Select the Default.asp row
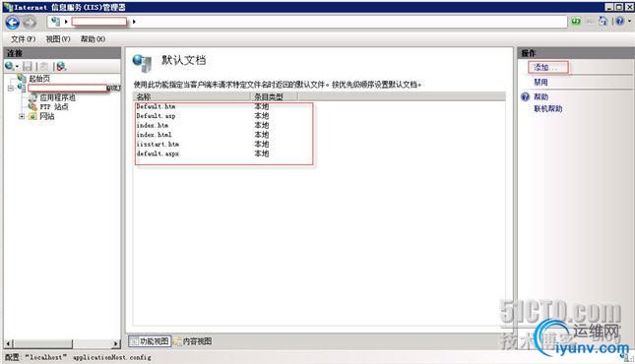Viewport: 635px width, 364px height. [156, 116]
